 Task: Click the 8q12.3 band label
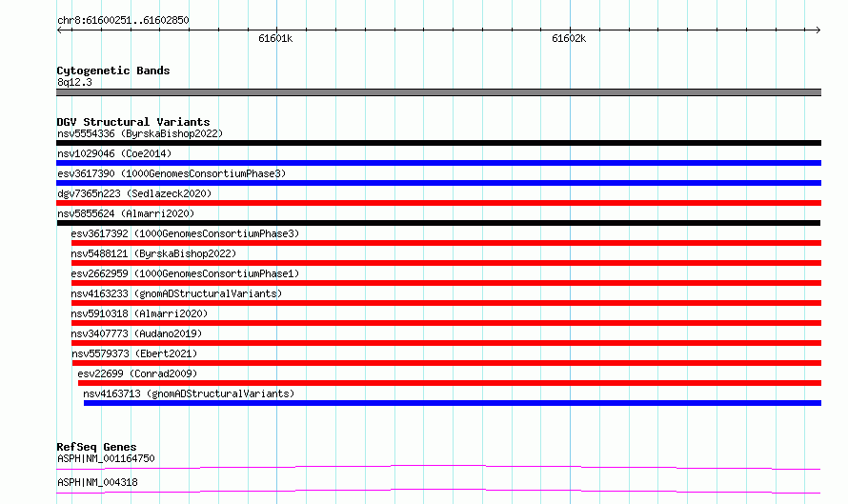pyautogui.click(x=74, y=82)
